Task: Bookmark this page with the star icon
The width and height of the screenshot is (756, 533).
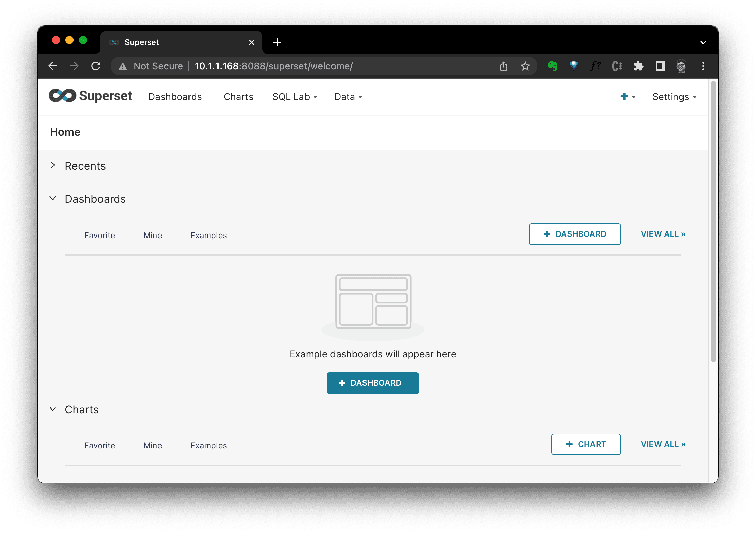Action: click(x=525, y=66)
